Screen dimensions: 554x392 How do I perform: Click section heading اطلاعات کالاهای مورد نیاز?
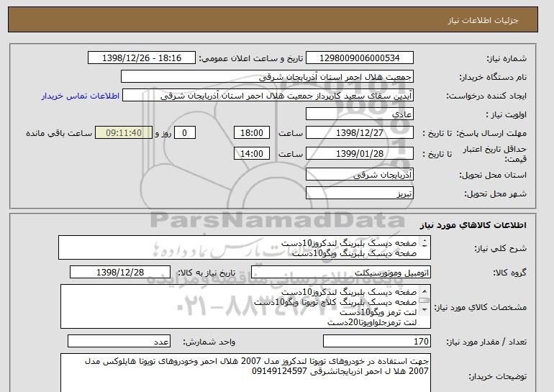[x=473, y=224]
